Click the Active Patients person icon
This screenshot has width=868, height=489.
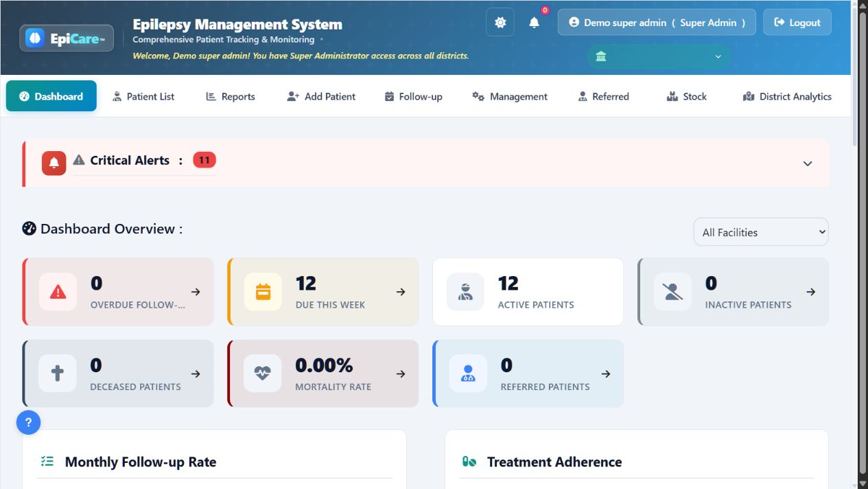[466, 292]
